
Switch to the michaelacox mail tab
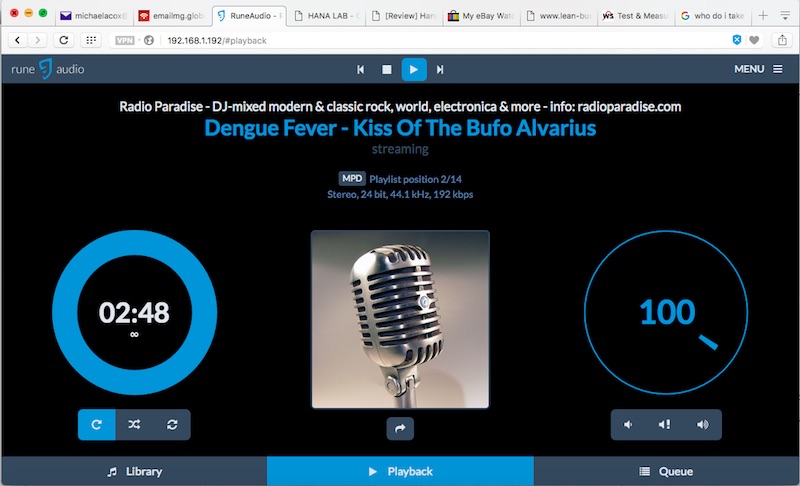[94, 16]
